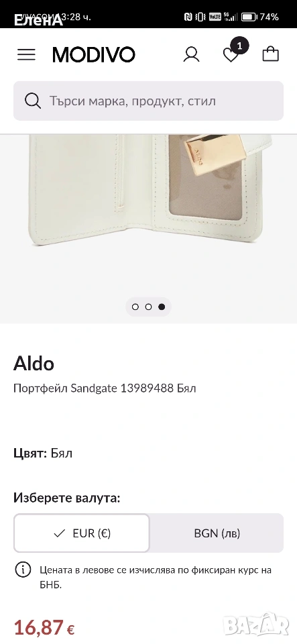
Task: Tap the battery indicator in status bar
Action: [x=249, y=17]
